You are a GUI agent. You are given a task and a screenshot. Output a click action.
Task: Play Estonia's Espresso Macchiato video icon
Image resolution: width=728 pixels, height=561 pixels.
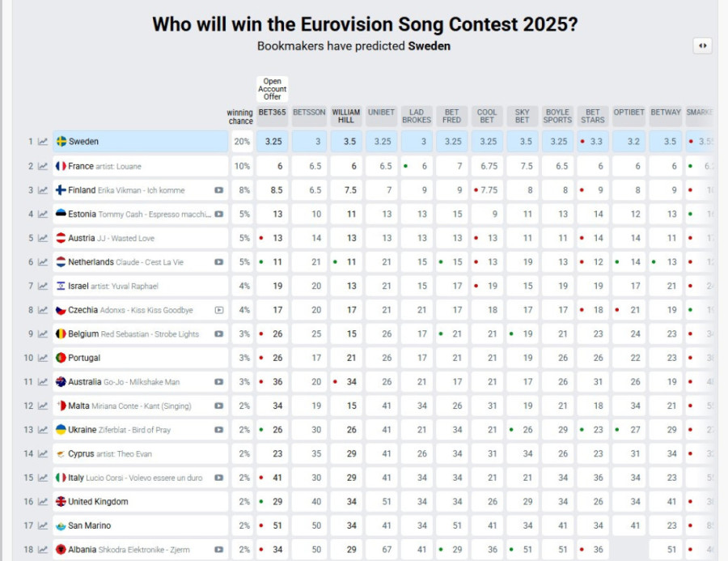[x=218, y=215]
